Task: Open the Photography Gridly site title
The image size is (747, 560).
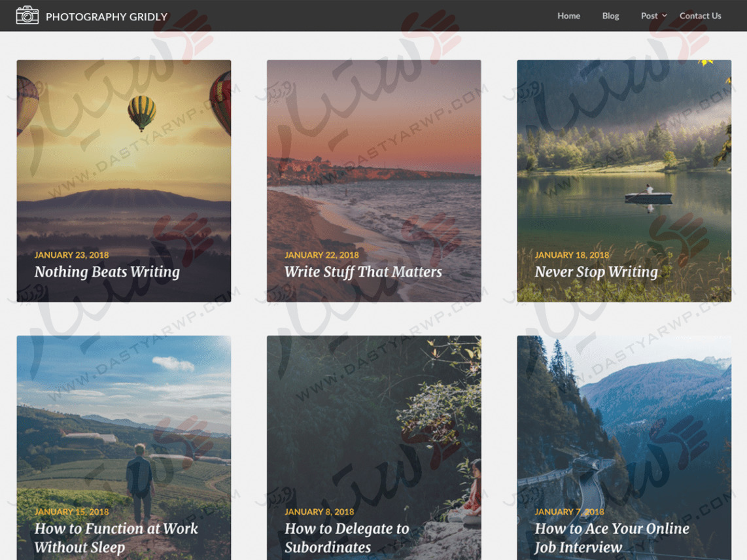Action: (107, 16)
